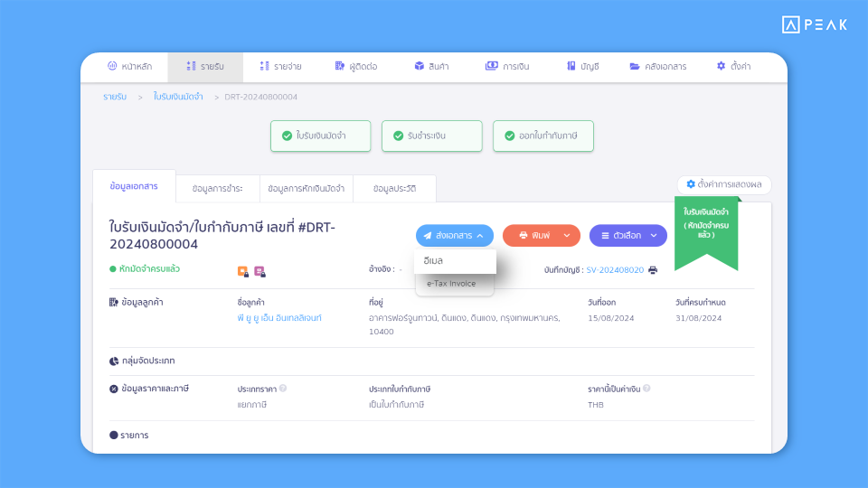
Task: Click help icon next to ราคานี้เป็นค่าเงิน
Action: click(646, 389)
